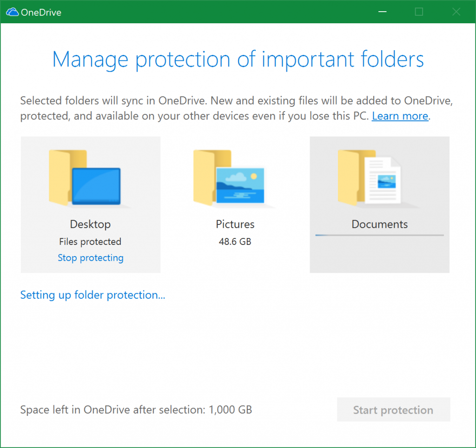Click the space left in OneDrive text

pos(136,410)
